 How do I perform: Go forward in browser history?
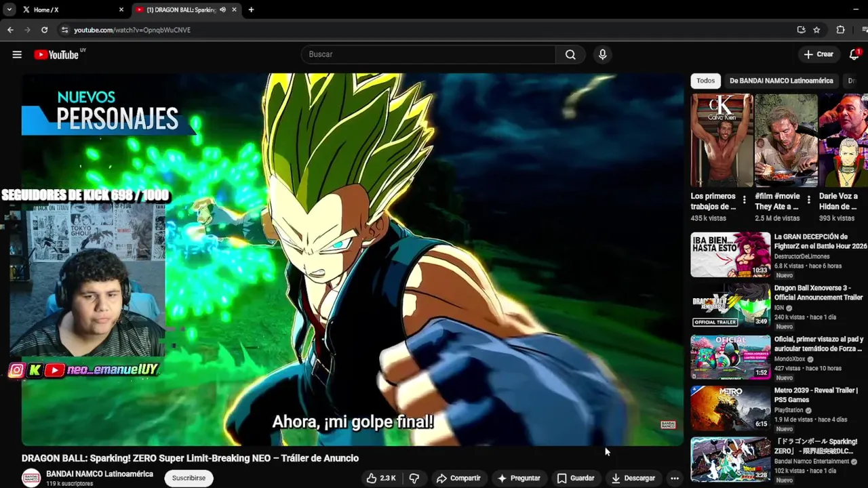[27, 30]
